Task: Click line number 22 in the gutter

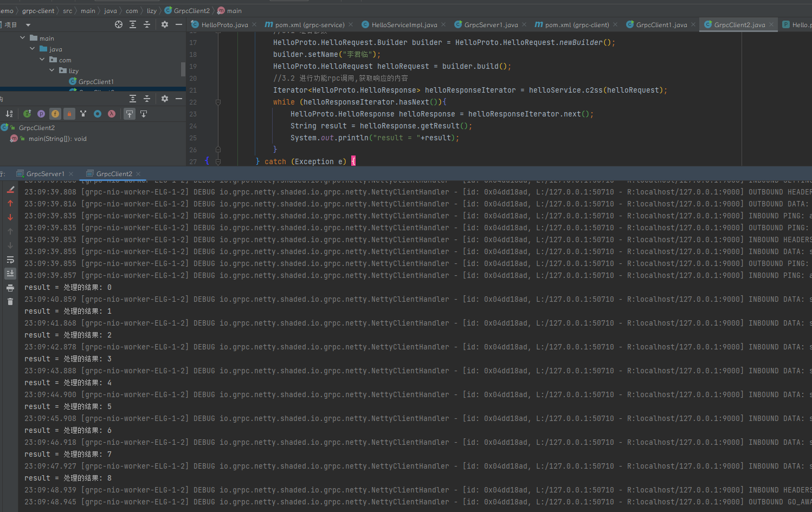Action: [x=193, y=102]
